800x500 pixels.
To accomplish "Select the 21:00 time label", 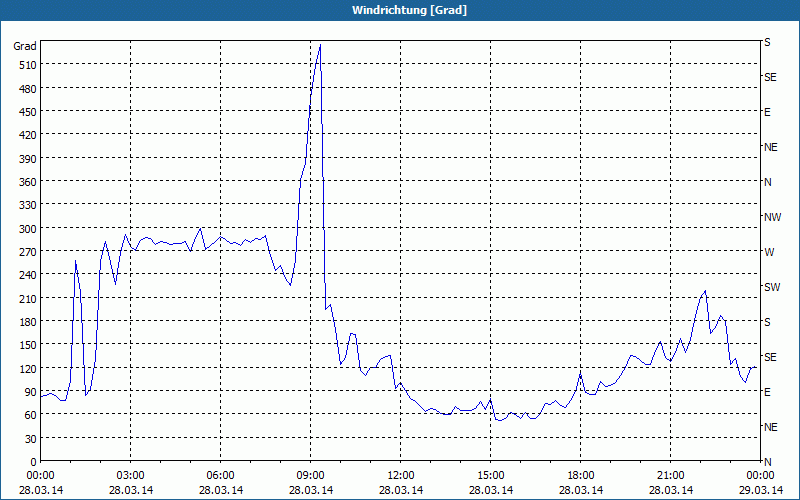I will (670, 476).
